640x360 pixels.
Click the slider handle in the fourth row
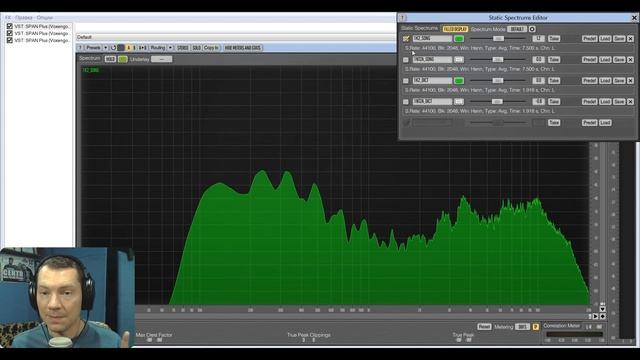coord(497,101)
